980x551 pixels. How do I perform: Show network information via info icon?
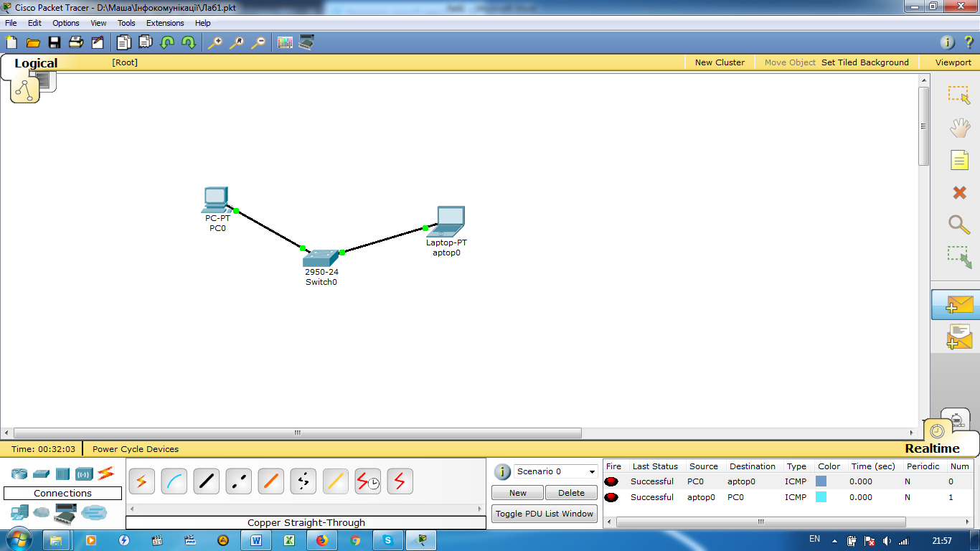tap(947, 42)
